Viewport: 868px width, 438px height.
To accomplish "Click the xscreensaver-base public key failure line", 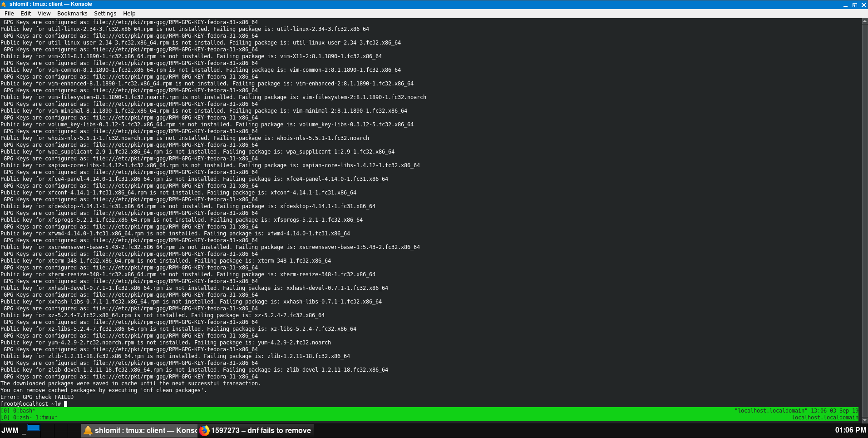I will pyautogui.click(x=210, y=247).
